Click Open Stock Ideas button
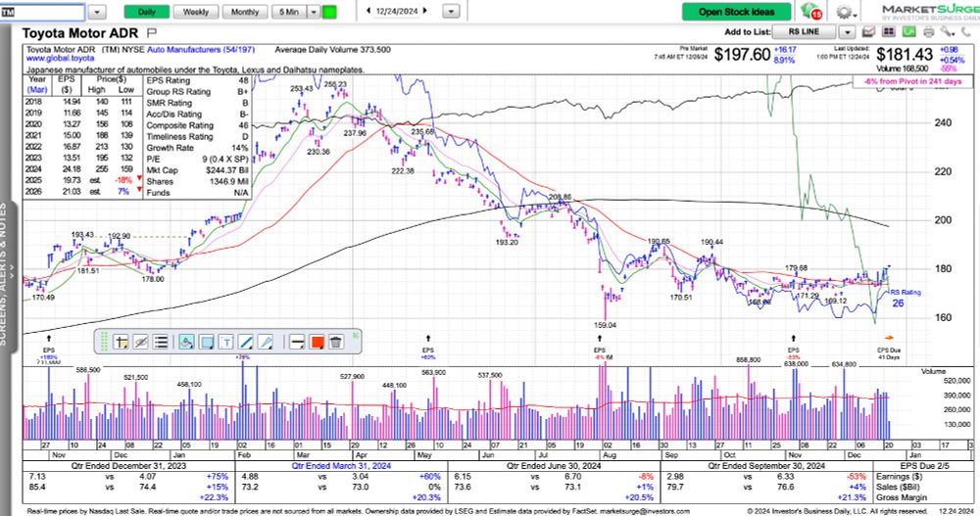980x516 pixels. click(736, 12)
